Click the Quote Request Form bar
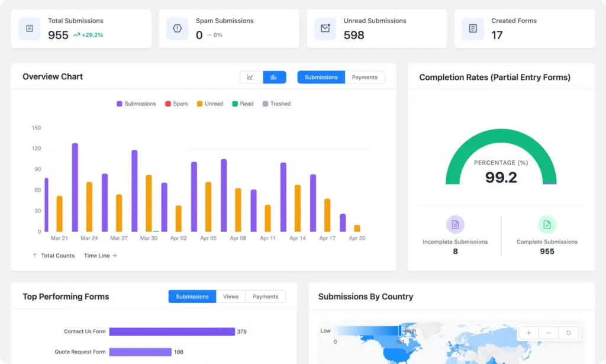 [x=140, y=352]
